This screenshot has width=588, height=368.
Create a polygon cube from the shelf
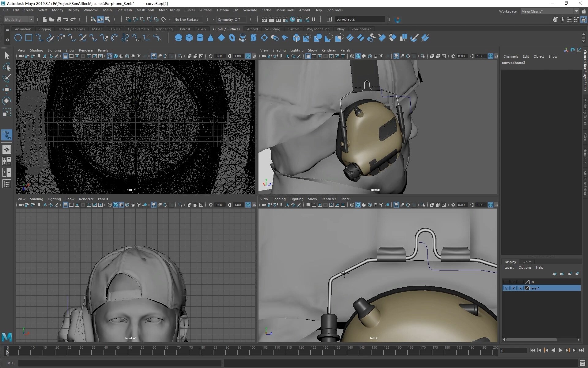point(189,38)
